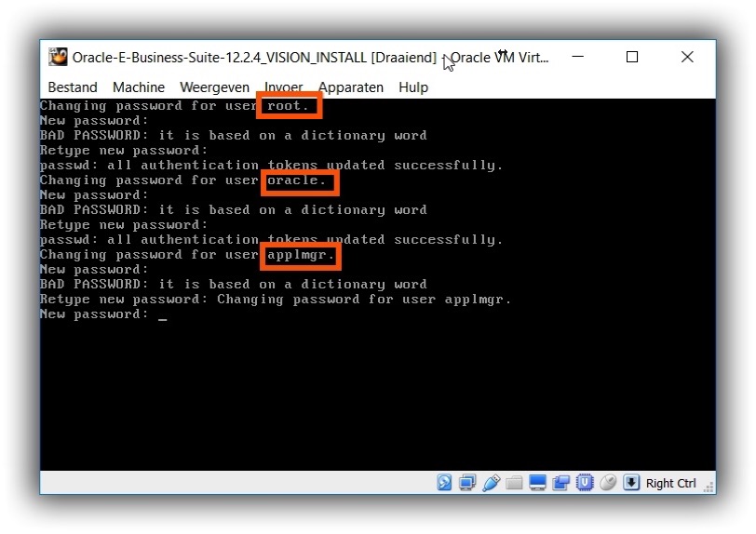Click the CPU virtualization chip icon
Viewport: 756px width, 534px height.
[585, 483]
